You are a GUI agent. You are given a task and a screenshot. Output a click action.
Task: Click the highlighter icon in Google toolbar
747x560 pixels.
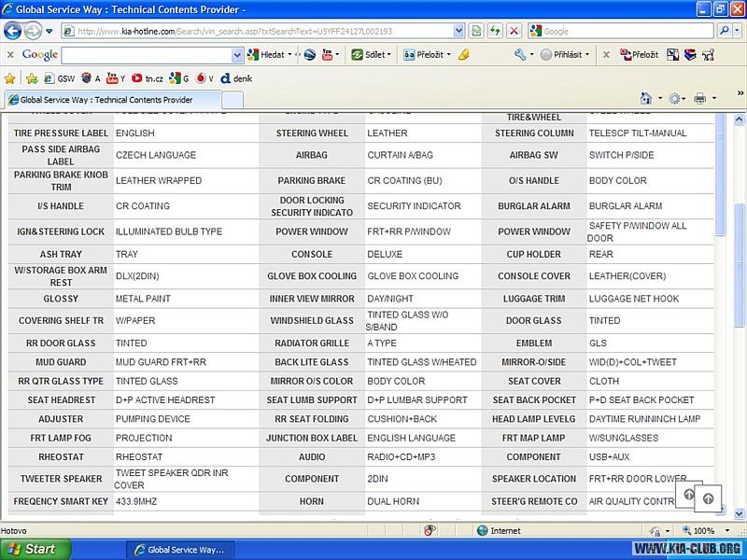tap(464, 55)
